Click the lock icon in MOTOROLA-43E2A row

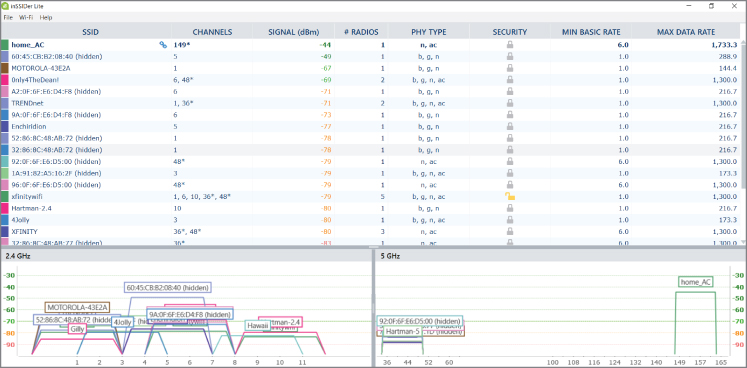tap(510, 68)
